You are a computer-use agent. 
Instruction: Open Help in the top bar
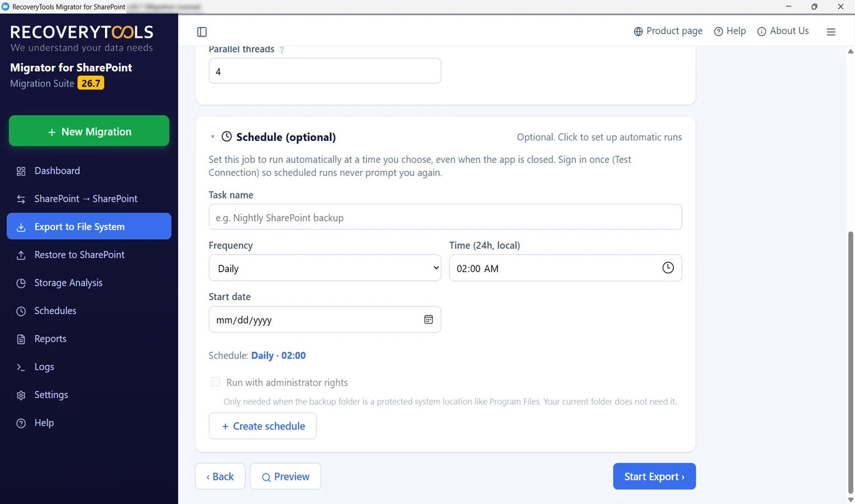[x=730, y=31]
